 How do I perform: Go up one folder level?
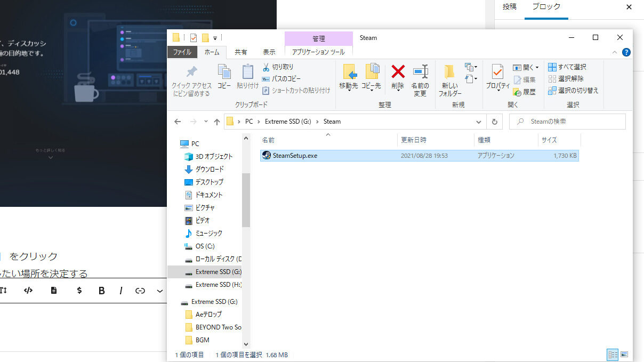[x=217, y=122]
